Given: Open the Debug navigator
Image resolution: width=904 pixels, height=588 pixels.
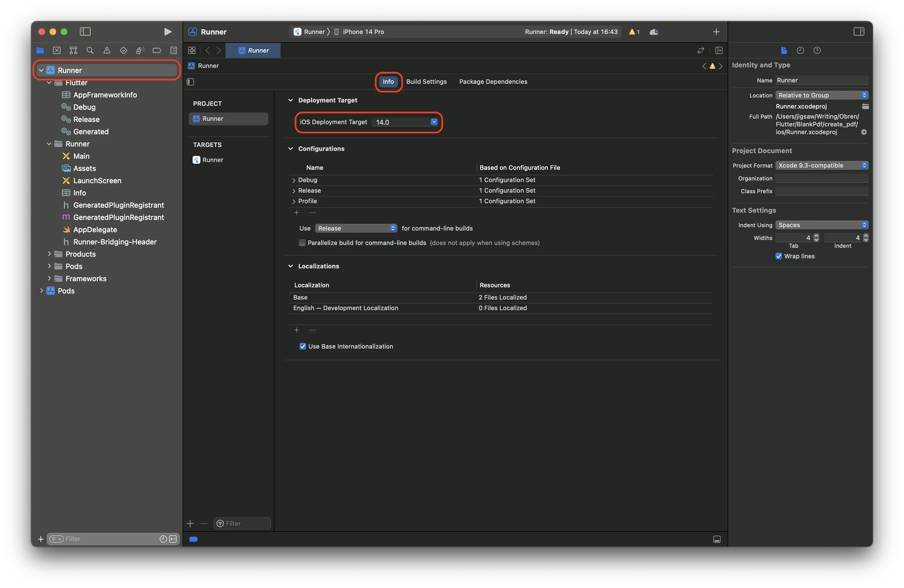Looking at the screenshot, I should pos(140,50).
